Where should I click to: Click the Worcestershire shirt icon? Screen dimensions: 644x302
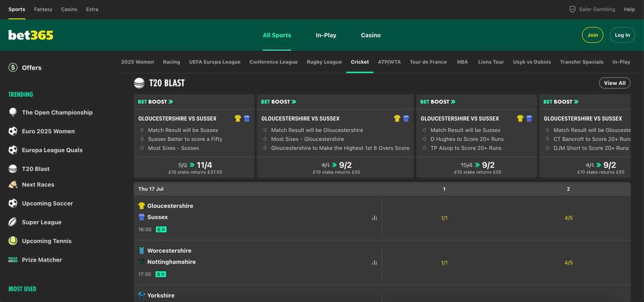pos(142,250)
